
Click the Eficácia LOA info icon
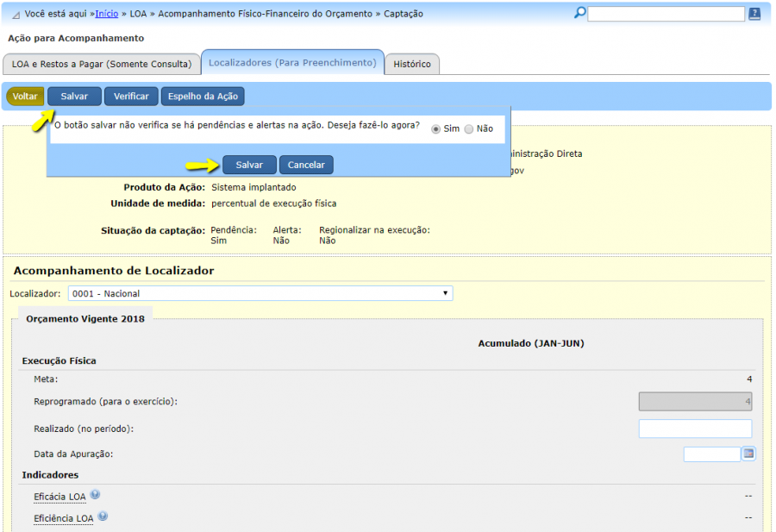coord(95,494)
